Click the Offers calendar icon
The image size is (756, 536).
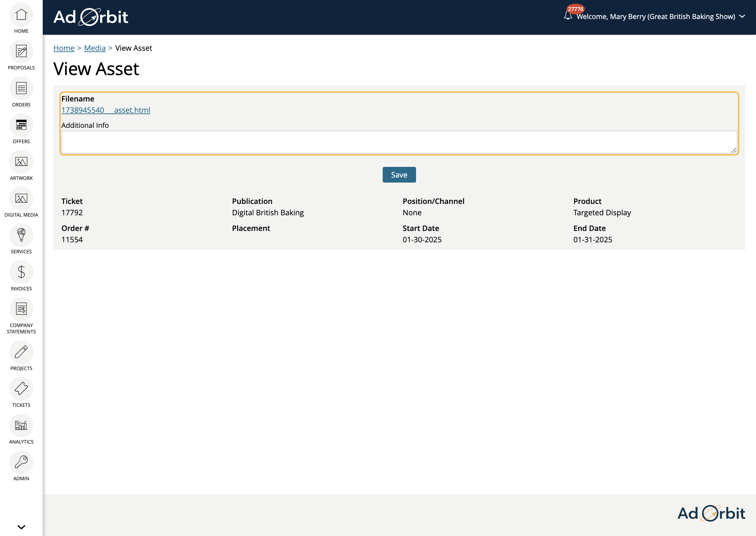(21, 125)
